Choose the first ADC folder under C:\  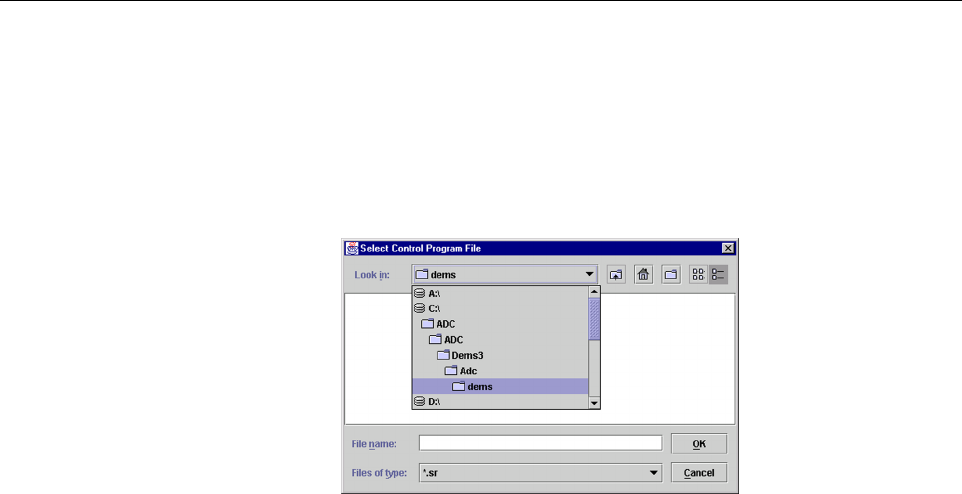(500, 324)
